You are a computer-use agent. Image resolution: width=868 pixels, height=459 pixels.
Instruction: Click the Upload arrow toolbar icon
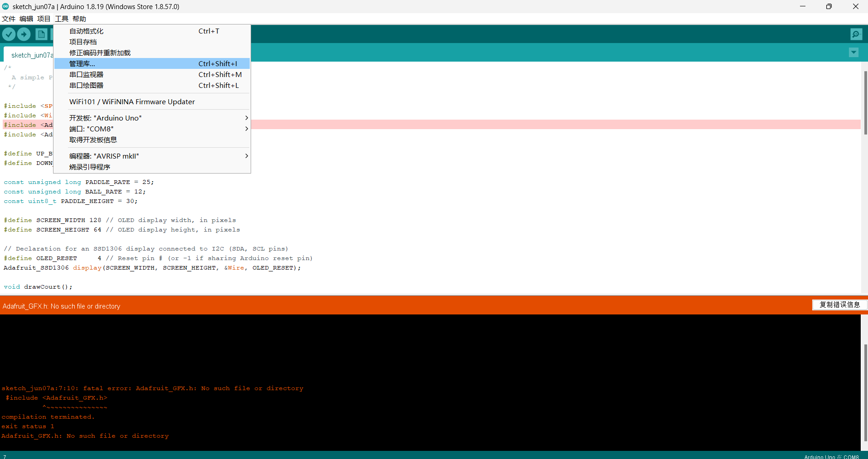(x=24, y=34)
